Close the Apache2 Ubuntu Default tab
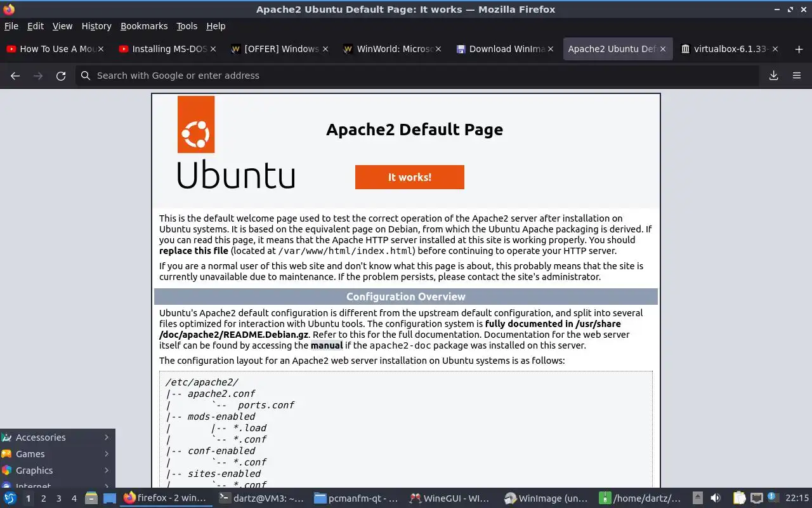The width and height of the screenshot is (812, 508). click(x=663, y=49)
